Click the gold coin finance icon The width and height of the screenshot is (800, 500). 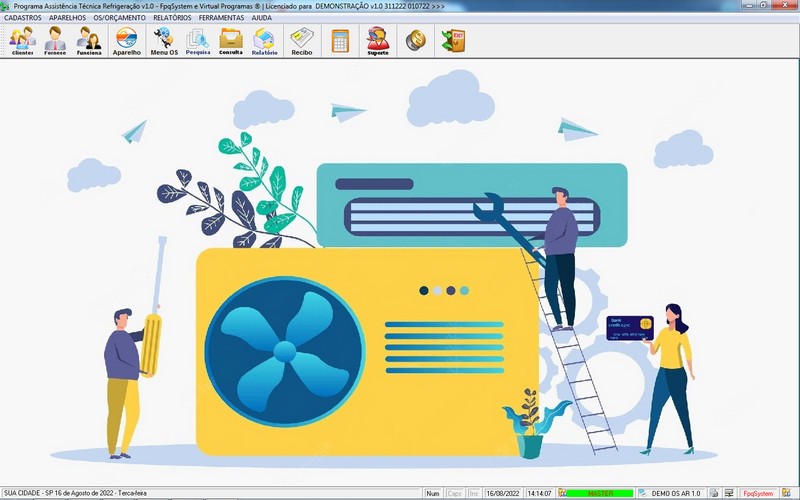(x=415, y=41)
